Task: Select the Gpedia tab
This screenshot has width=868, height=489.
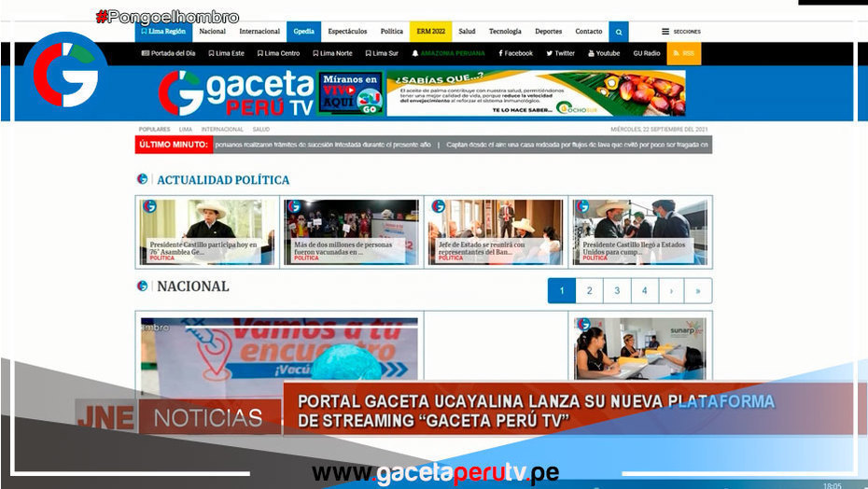Action: click(x=304, y=32)
